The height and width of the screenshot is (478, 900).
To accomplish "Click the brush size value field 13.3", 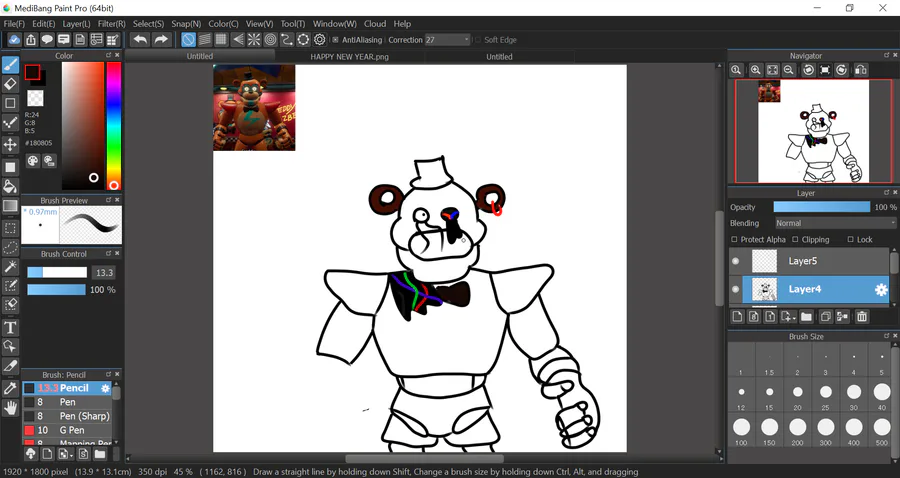I will coord(104,273).
